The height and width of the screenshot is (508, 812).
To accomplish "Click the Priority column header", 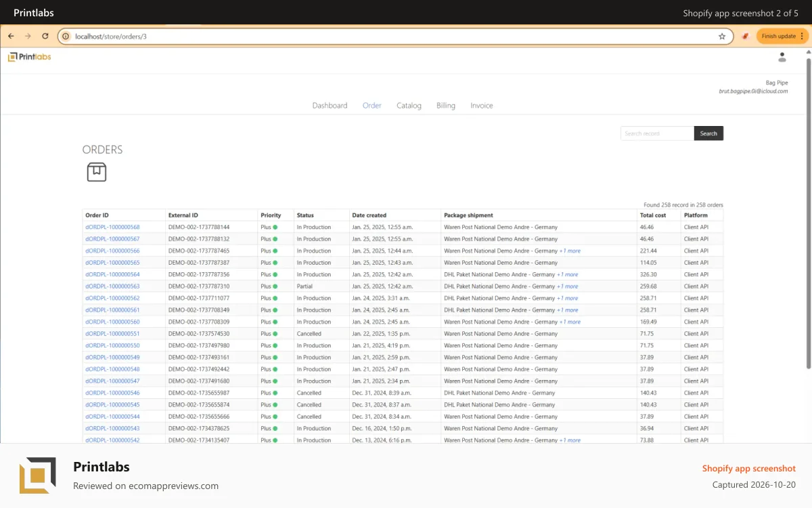I will tap(271, 215).
